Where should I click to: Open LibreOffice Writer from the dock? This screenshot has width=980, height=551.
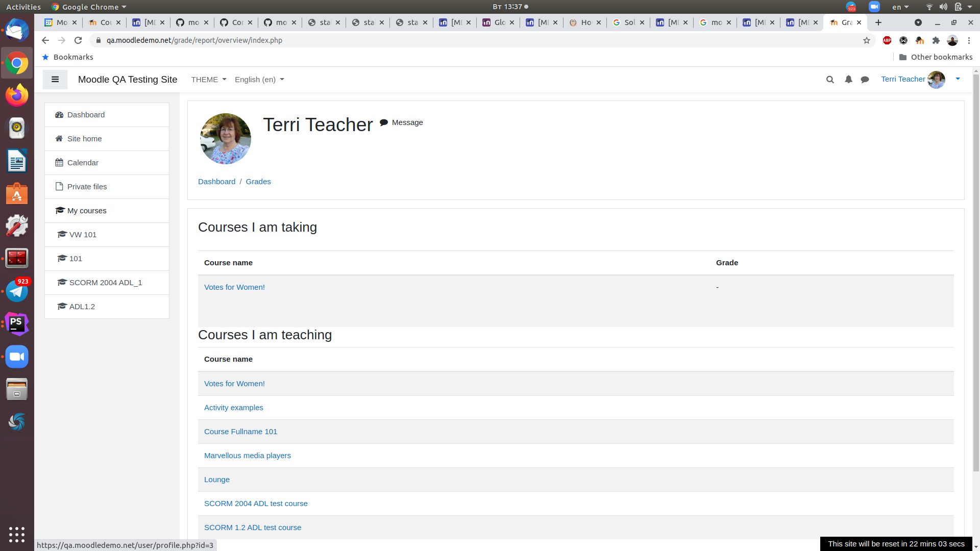[17, 161]
